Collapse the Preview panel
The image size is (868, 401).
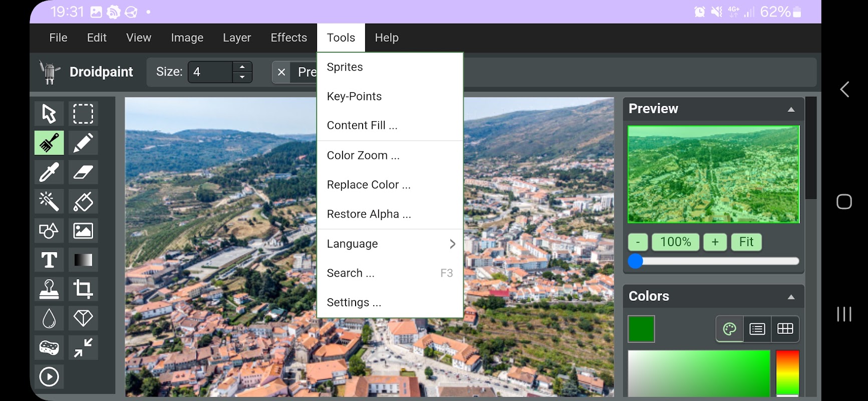pyautogui.click(x=791, y=109)
